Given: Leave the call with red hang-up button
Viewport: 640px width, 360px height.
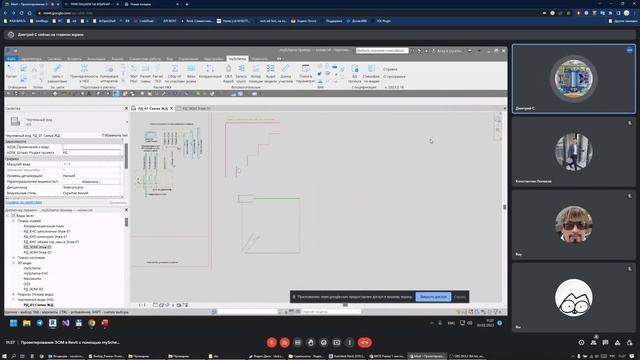Looking at the screenshot, I should [x=365, y=342].
